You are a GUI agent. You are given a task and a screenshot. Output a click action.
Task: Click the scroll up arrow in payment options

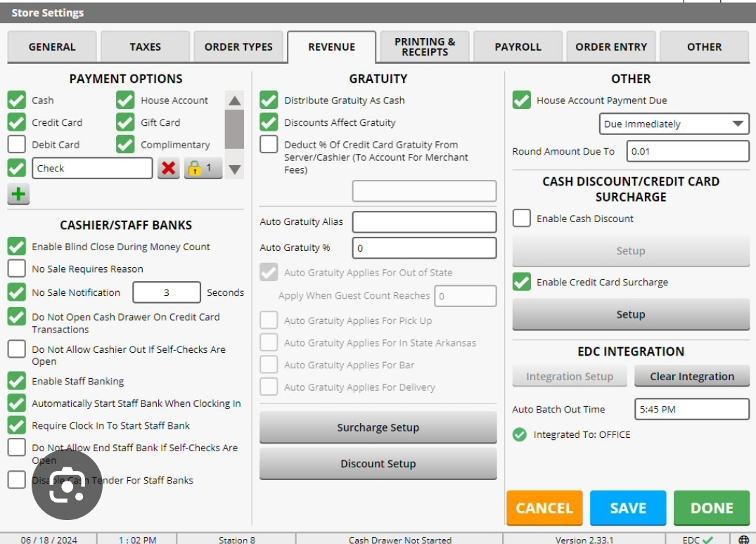(x=235, y=101)
